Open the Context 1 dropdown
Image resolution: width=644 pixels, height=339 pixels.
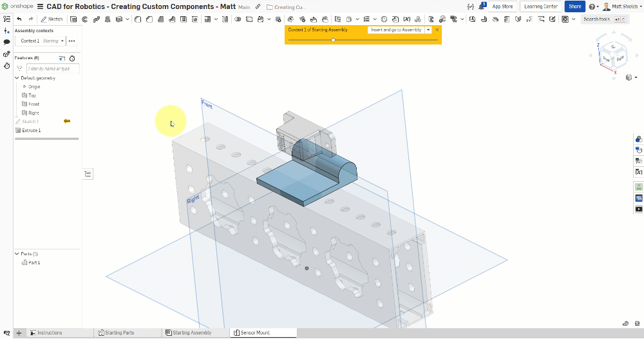click(62, 41)
